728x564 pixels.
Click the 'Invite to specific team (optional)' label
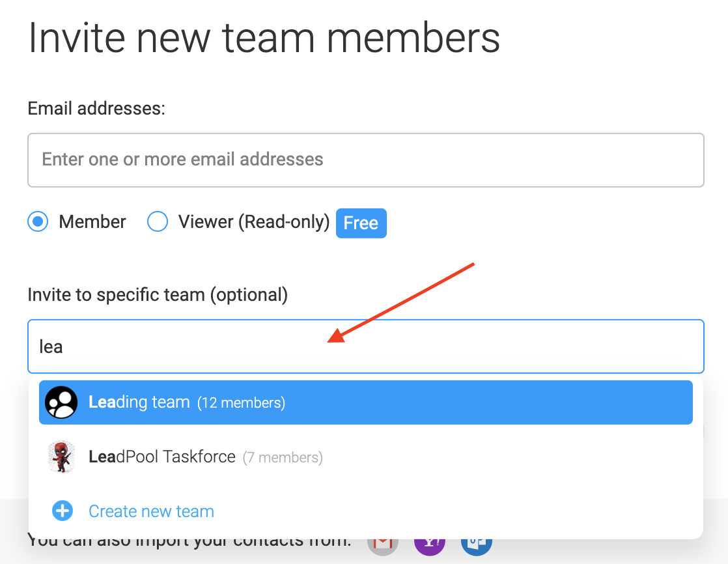[158, 295]
